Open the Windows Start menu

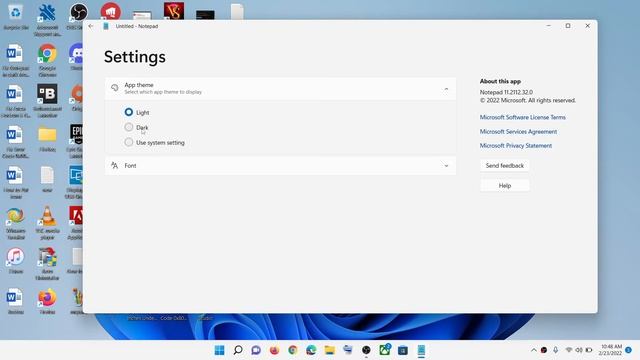219,350
